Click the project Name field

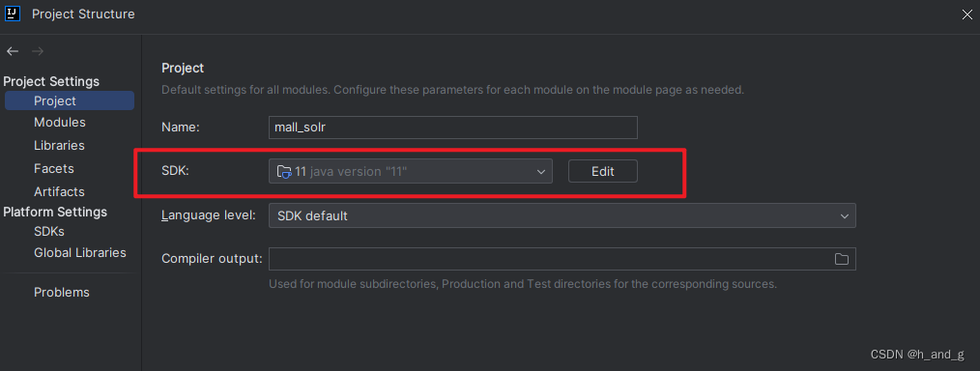pos(453,128)
